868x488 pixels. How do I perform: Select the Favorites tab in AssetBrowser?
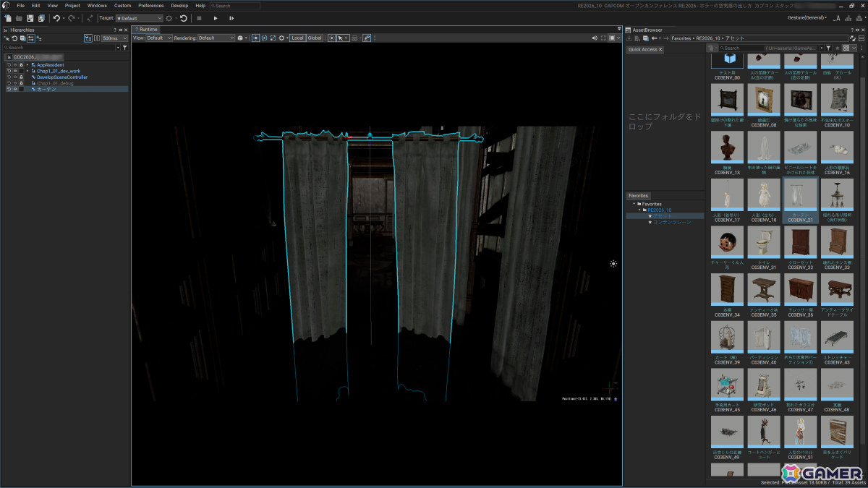click(x=638, y=195)
